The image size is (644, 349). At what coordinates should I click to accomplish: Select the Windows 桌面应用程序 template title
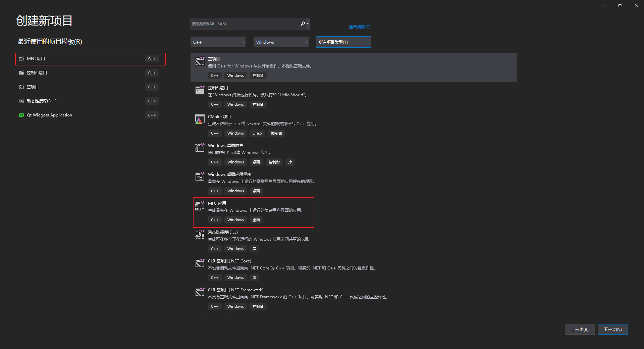coord(229,174)
